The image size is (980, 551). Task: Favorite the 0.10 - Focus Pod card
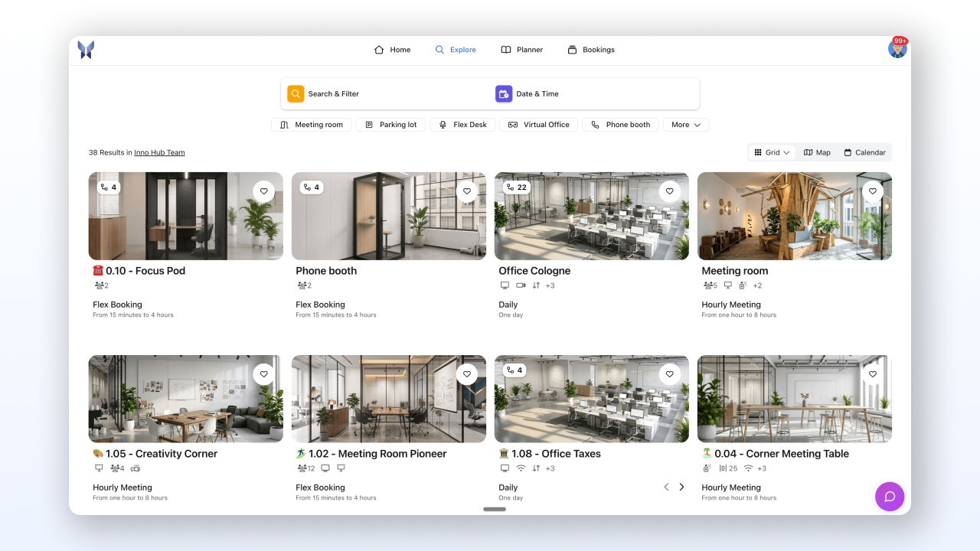tap(263, 191)
